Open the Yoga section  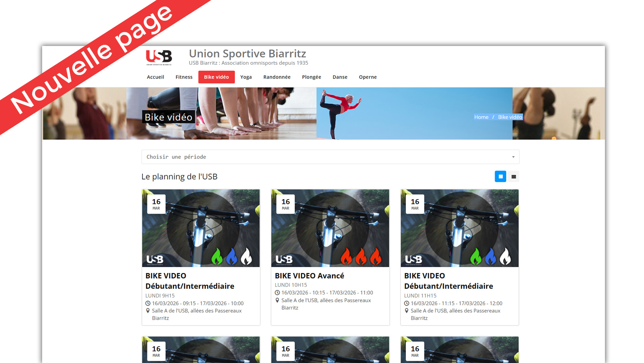tap(246, 77)
